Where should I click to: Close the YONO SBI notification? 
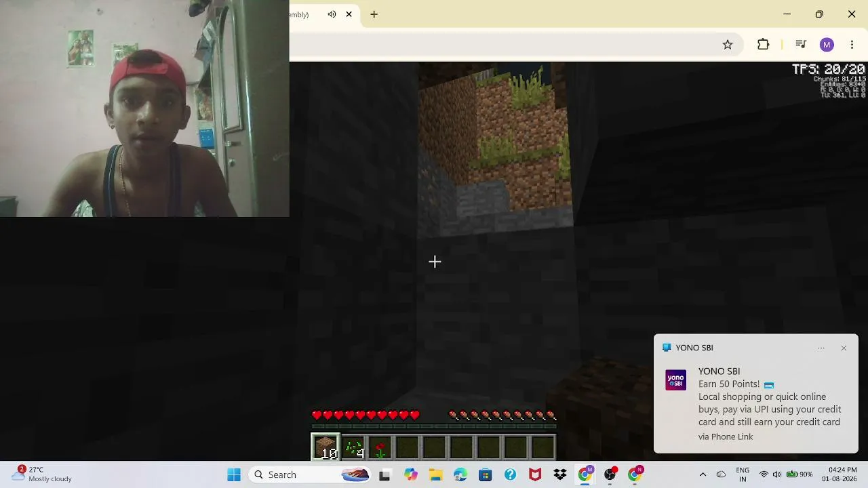point(844,348)
